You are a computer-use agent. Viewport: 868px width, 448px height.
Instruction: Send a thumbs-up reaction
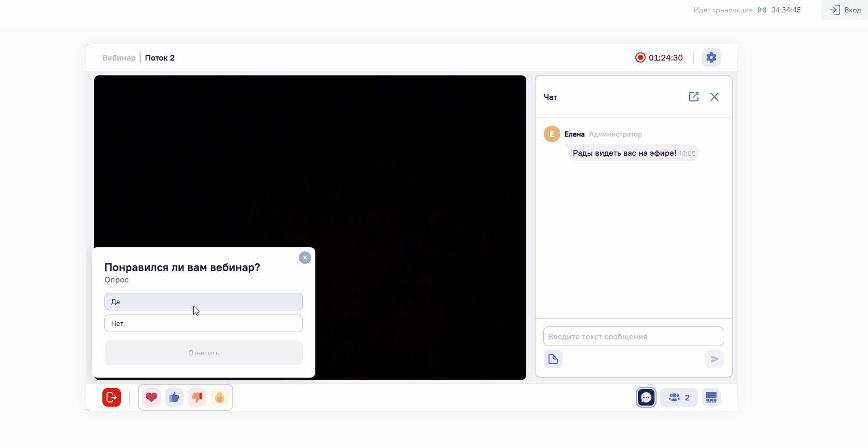(174, 397)
